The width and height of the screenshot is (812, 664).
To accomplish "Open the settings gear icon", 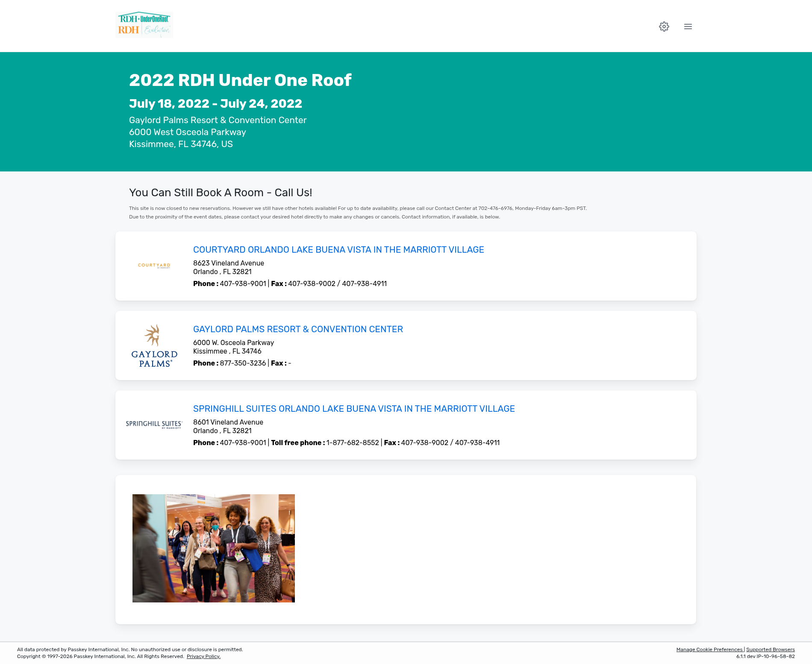I will coord(664,27).
